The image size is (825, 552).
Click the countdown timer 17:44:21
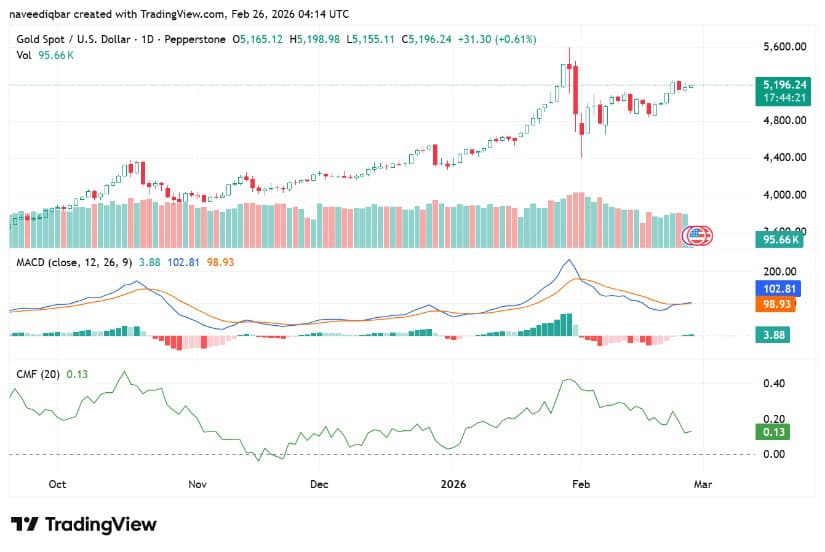tap(780, 99)
